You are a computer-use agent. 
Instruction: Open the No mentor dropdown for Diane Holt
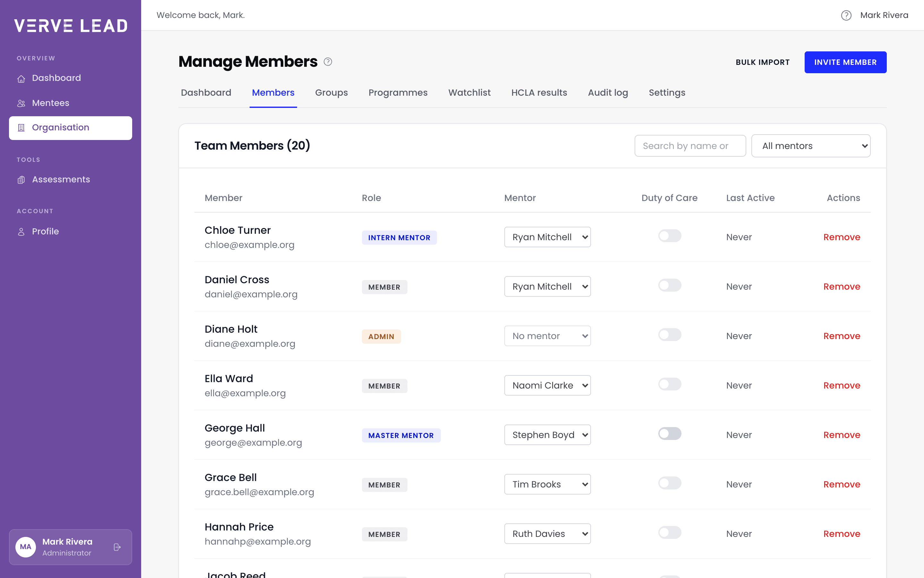[x=548, y=336]
